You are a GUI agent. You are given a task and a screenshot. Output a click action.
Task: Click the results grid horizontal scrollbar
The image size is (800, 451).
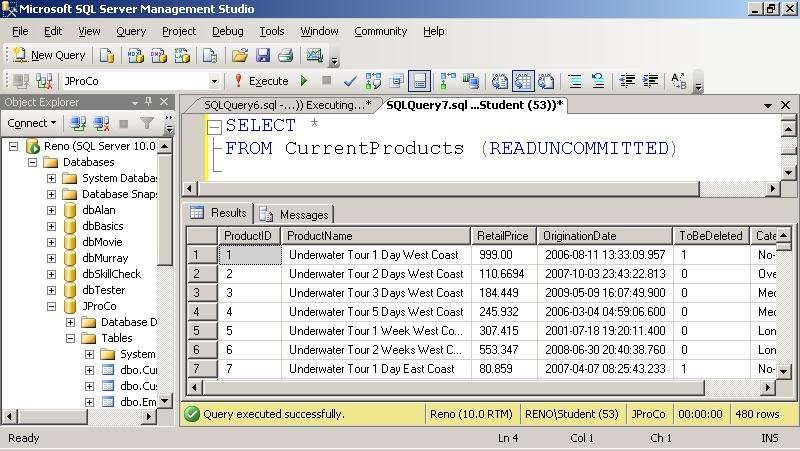click(x=454, y=388)
